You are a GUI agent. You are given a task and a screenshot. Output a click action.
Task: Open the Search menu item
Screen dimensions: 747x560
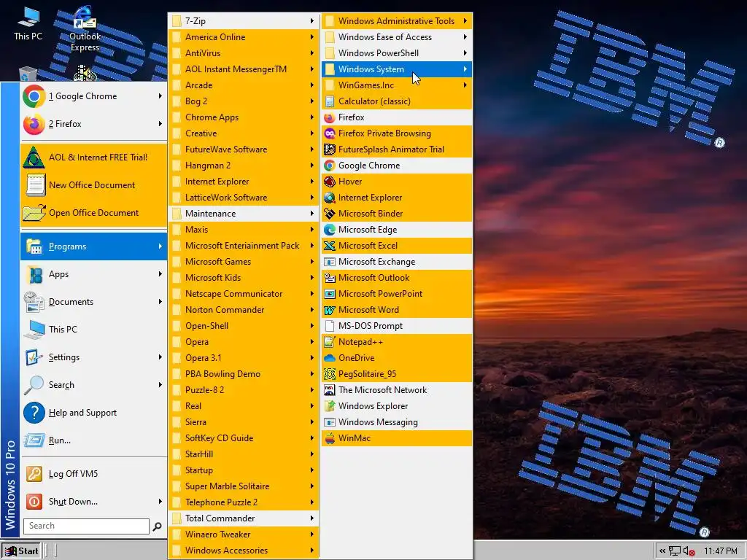(x=93, y=385)
